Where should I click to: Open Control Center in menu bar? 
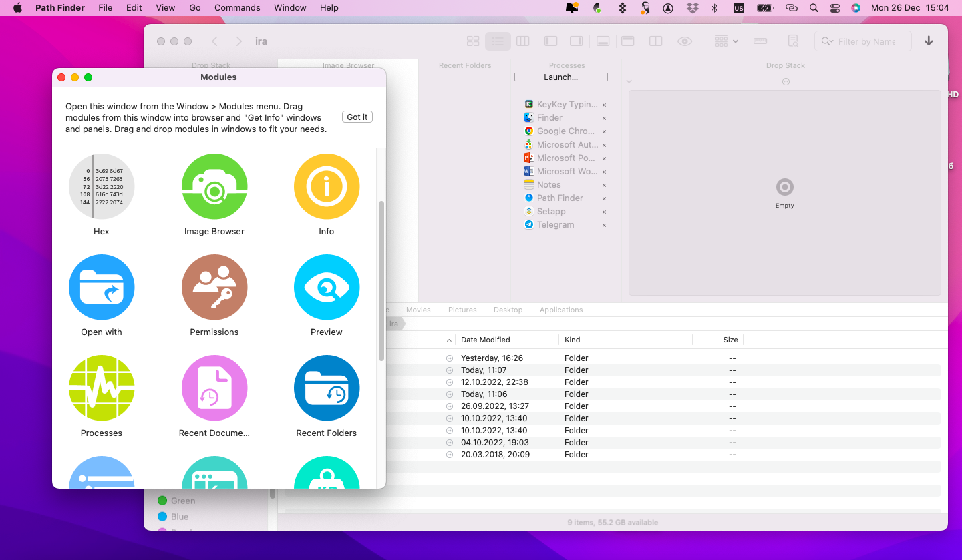click(834, 8)
